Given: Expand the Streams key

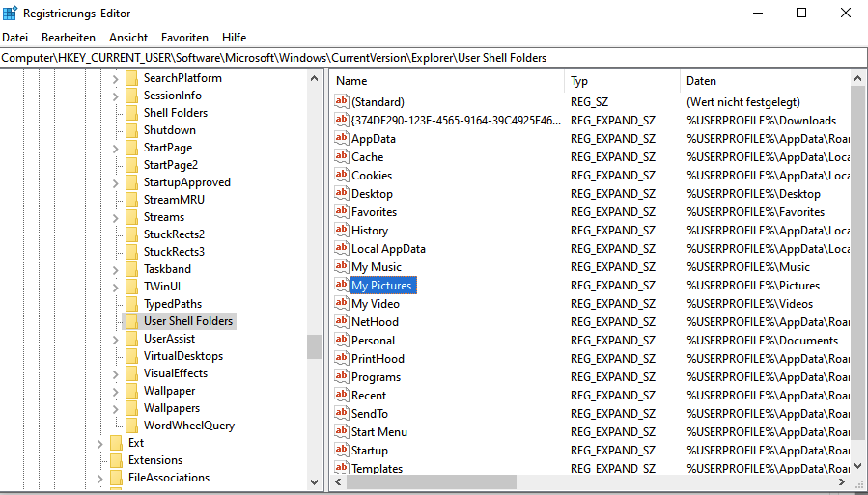Looking at the screenshot, I should point(115,217).
